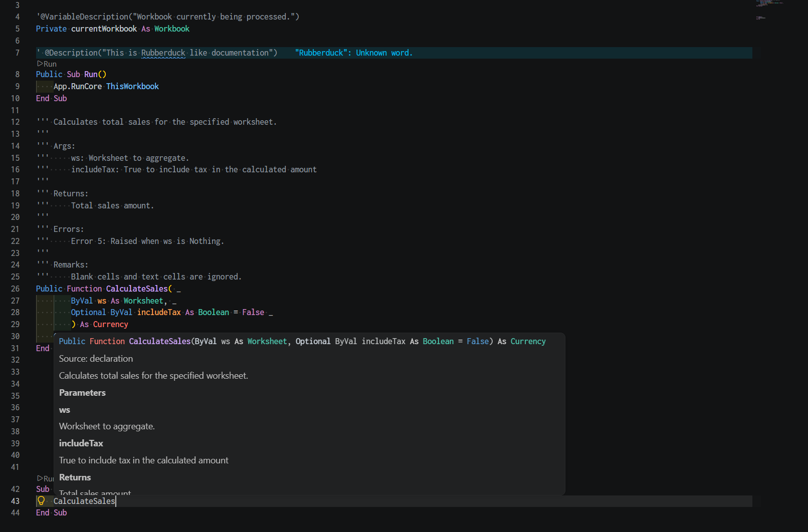808x532 pixels.
Task: Click the "Returns" heading in the hover popup
Action: pos(75,477)
